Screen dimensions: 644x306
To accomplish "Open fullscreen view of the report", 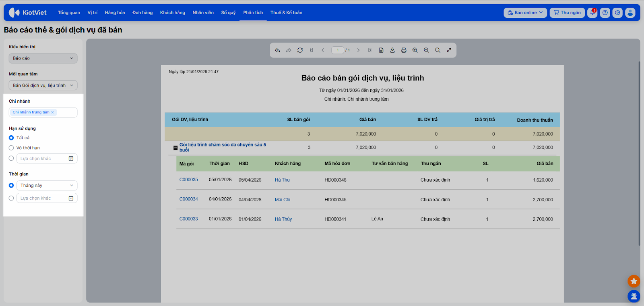I will tap(449, 50).
